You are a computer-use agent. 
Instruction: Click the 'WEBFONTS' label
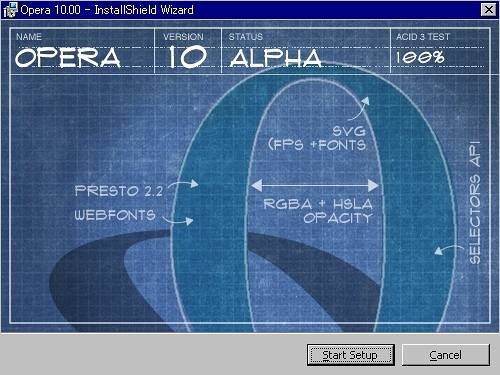(x=115, y=215)
